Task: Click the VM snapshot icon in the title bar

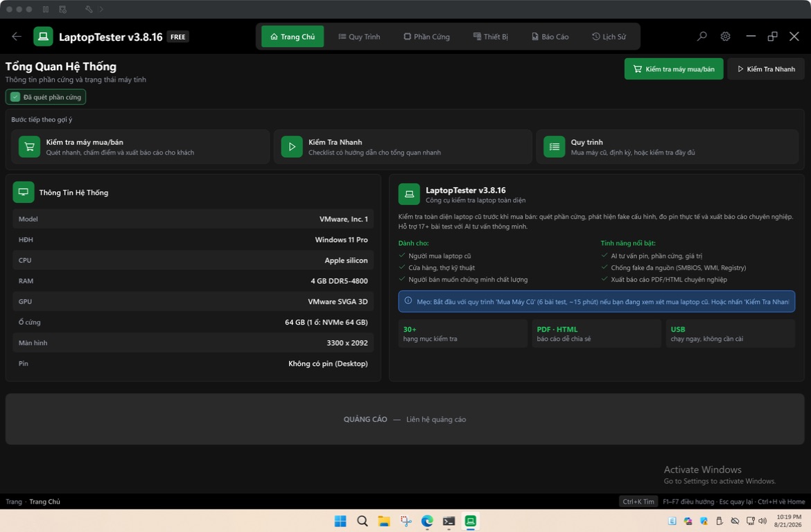Action: (62, 9)
